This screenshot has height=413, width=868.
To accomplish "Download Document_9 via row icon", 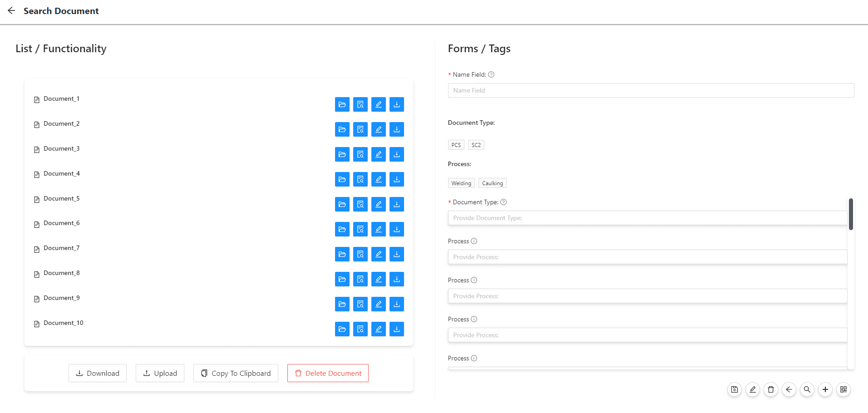I will (x=397, y=304).
